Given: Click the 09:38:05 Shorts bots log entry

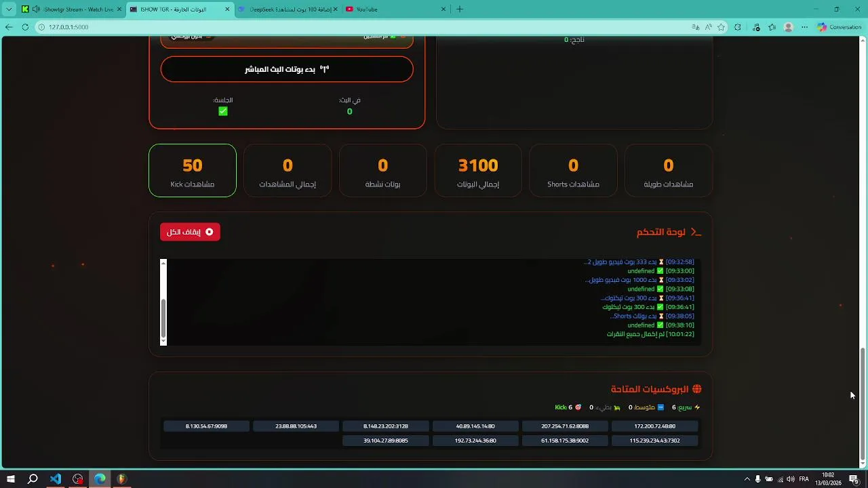Looking at the screenshot, I should point(652,316).
